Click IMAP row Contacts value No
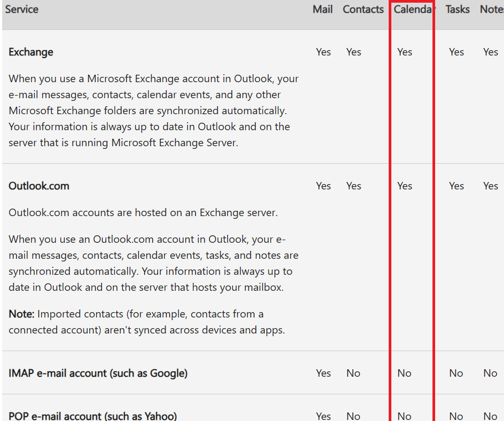 353,373
